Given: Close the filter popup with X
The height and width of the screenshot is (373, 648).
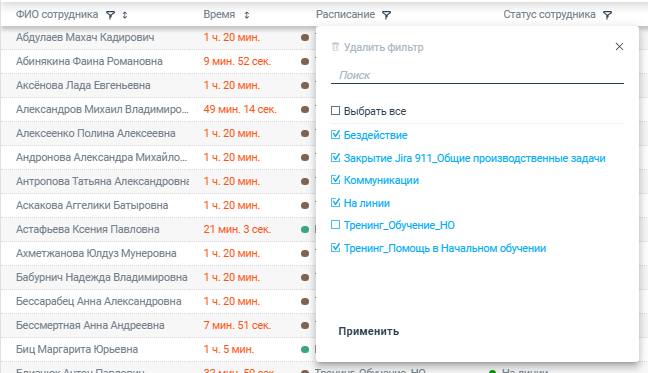Looking at the screenshot, I should pos(619,47).
